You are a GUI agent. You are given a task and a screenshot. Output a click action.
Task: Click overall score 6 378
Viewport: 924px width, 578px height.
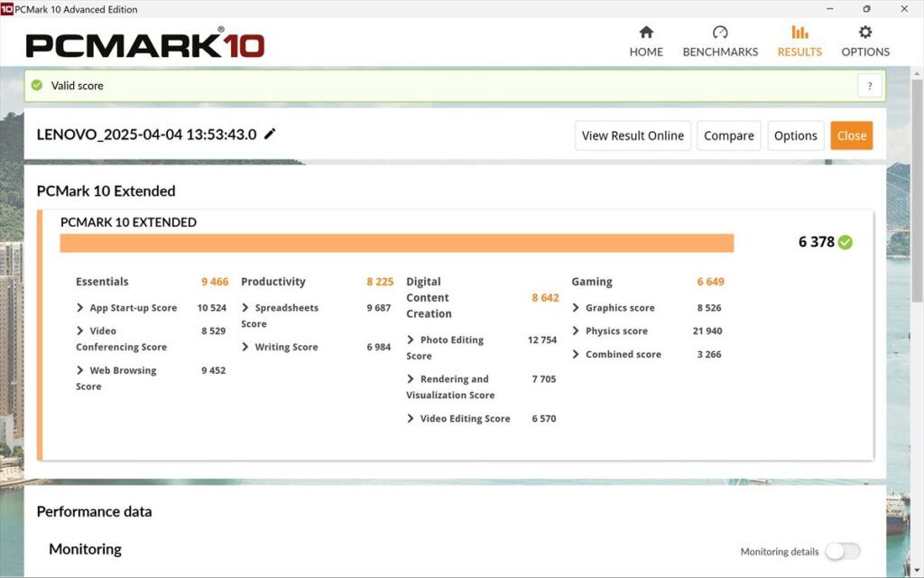point(816,242)
